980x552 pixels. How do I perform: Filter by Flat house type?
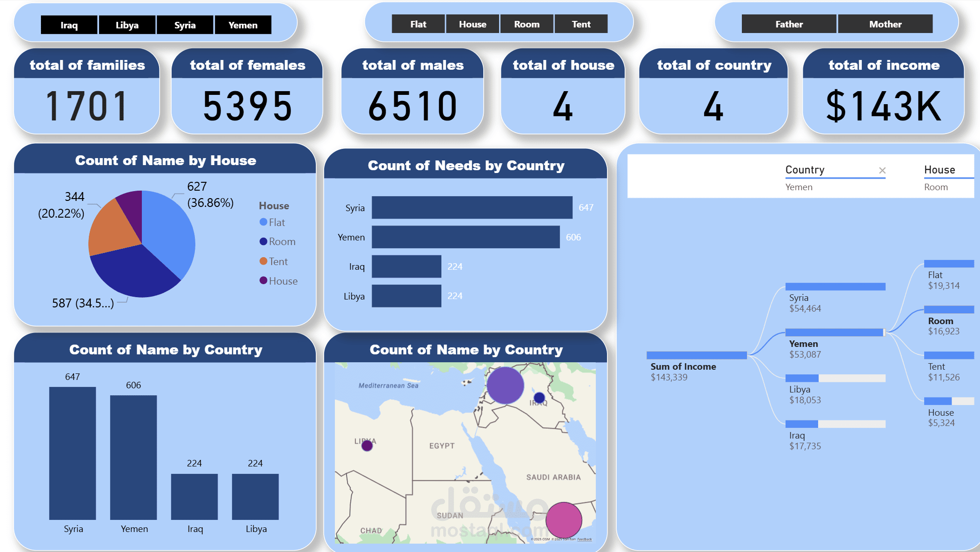point(418,24)
